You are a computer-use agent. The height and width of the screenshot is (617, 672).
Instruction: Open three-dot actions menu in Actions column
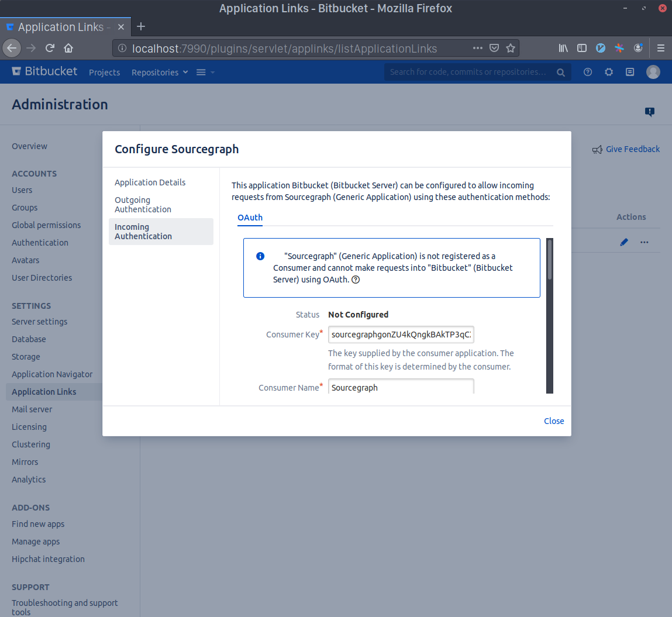click(x=644, y=242)
